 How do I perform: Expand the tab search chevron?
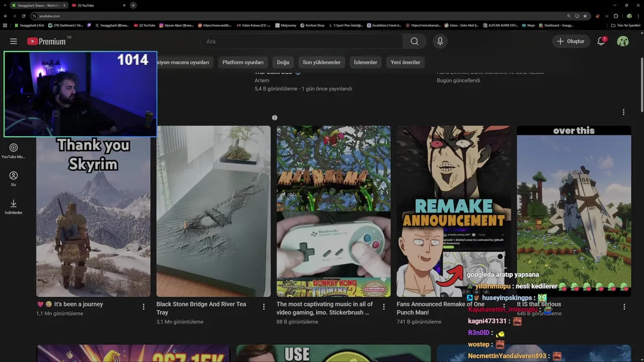click(x=5, y=5)
